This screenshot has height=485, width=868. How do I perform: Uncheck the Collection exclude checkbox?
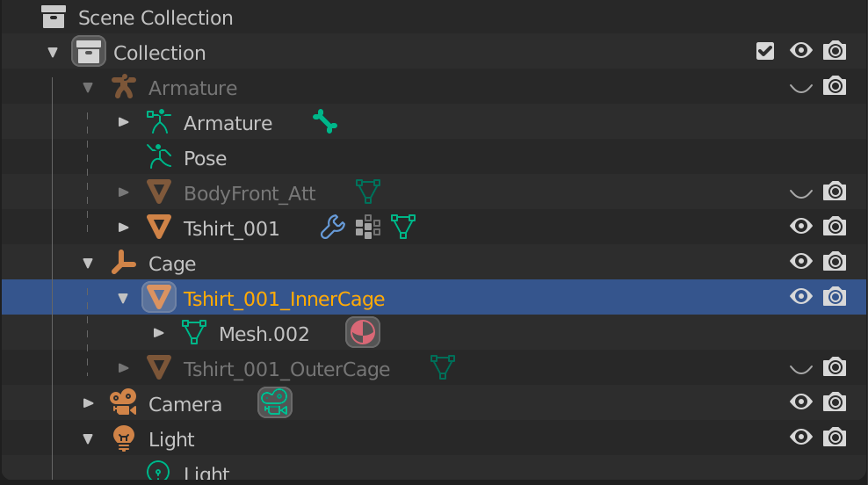click(765, 51)
